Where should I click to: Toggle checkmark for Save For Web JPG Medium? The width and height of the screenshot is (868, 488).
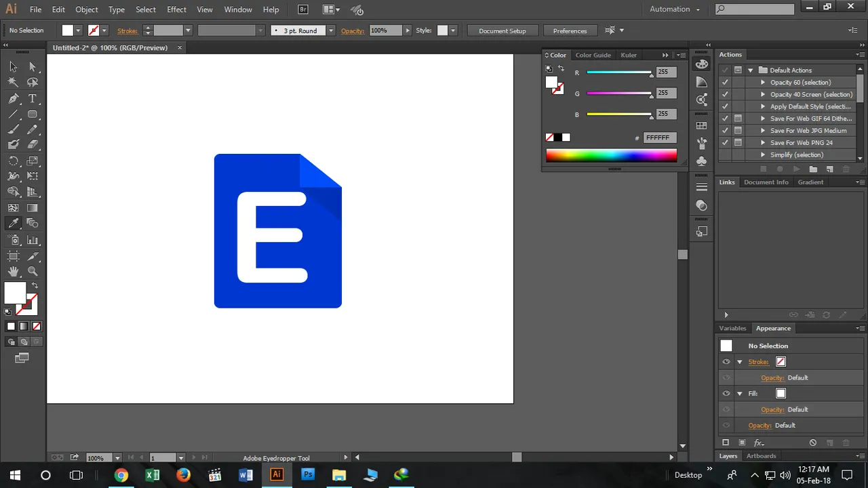[x=725, y=130]
